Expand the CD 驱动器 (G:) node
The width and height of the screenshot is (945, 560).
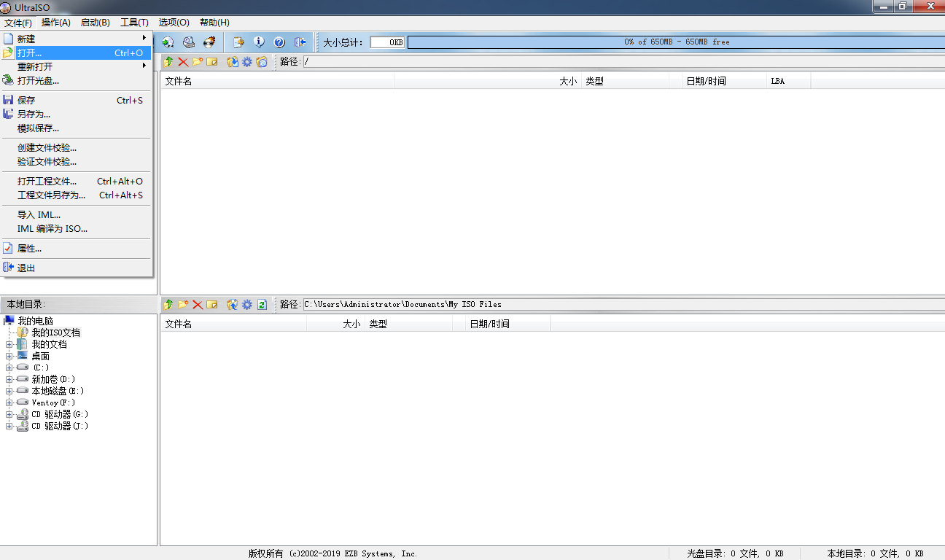9,414
